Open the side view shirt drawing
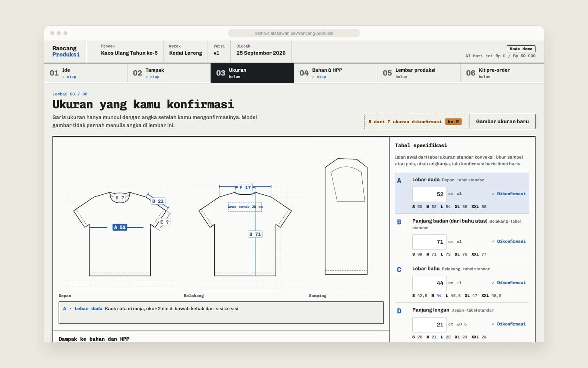Image resolution: width=588 pixels, height=368 pixels. [x=346, y=217]
